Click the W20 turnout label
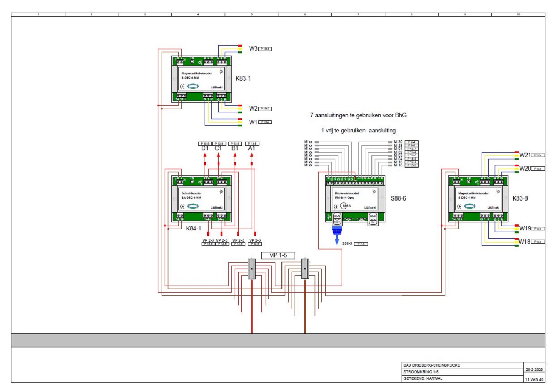Viewport: 556px width, 392px height. [x=525, y=169]
